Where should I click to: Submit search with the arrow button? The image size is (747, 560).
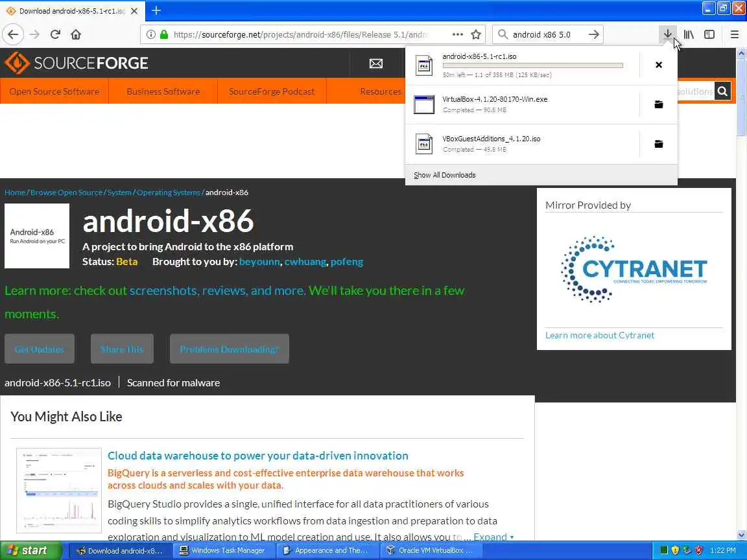click(x=593, y=34)
